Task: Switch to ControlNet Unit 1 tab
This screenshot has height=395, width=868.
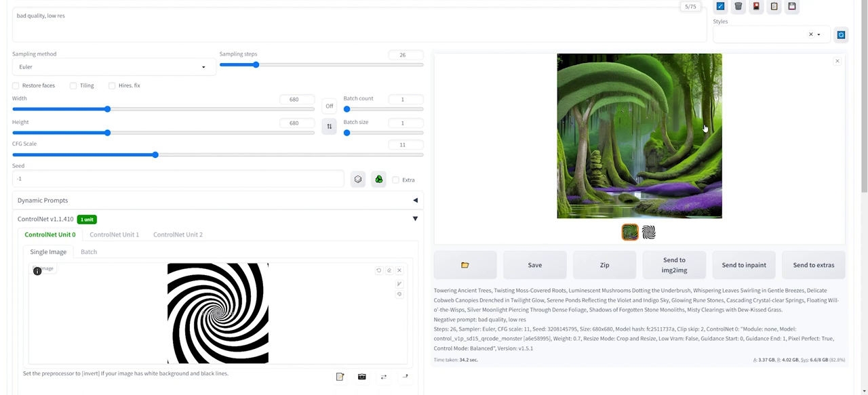Action: tap(115, 234)
